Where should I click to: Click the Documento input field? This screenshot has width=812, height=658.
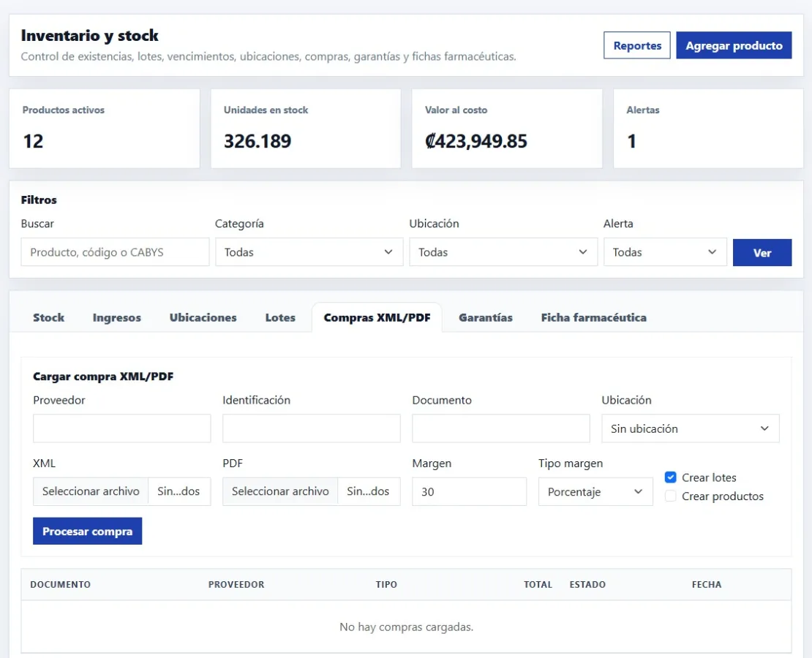click(501, 428)
